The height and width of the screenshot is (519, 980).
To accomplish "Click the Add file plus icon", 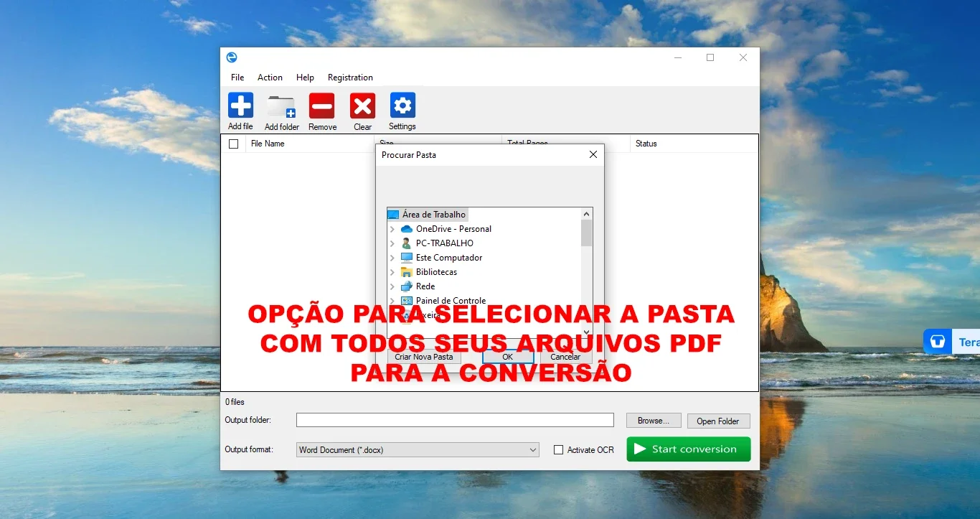I will pyautogui.click(x=241, y=106).
